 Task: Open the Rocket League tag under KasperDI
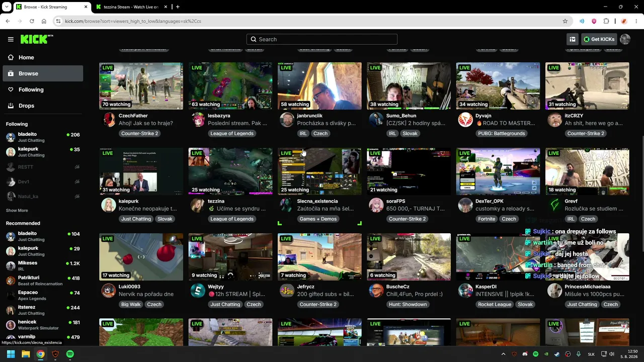tap(495, 305)
